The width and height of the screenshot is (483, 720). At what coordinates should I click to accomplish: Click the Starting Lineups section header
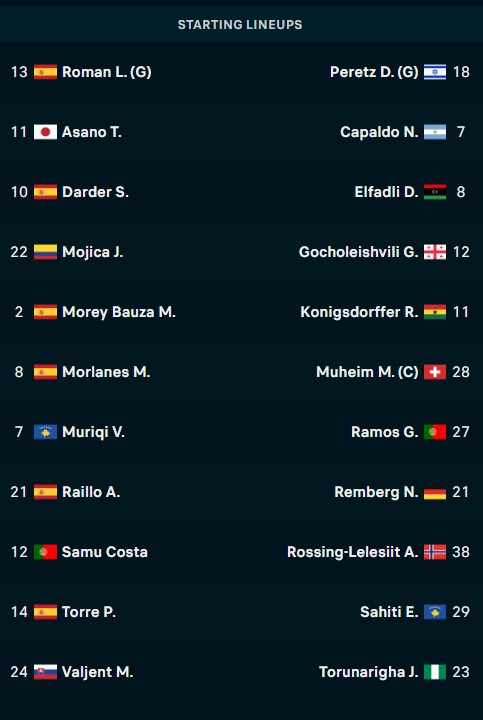pyautogui.click(x=240, y=25)
